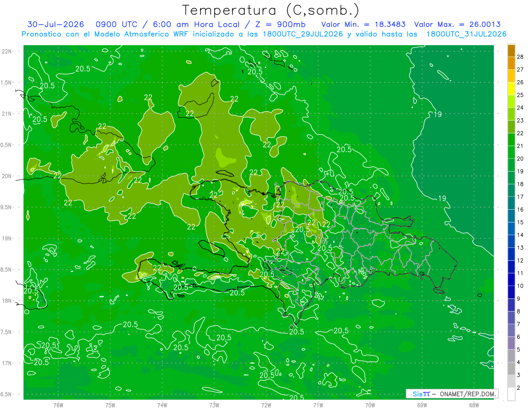Image resolution: width=532 pixels, height=411 pixels.
Task: Click the '0900 UTC' time text
Action: pos(117,24)
